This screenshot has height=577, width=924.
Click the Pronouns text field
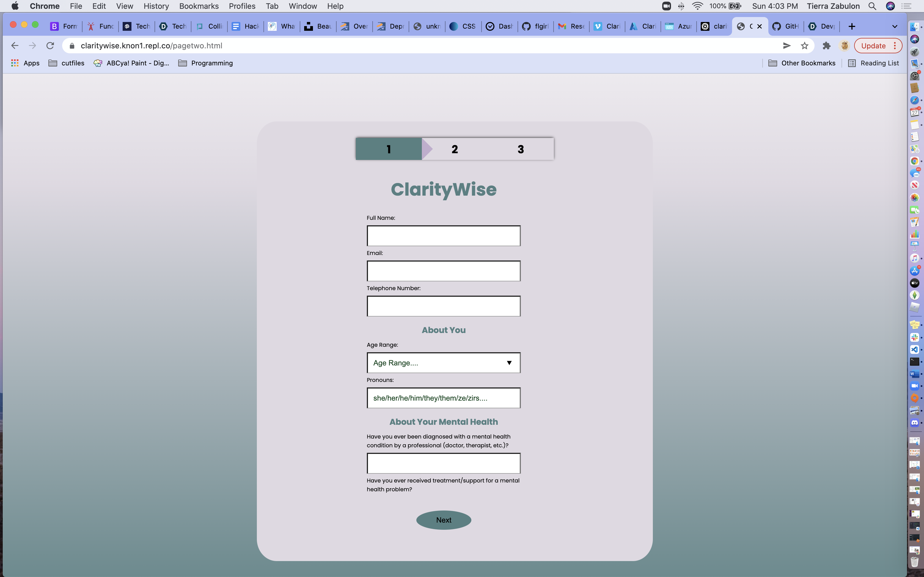click(x=443, y=398)
